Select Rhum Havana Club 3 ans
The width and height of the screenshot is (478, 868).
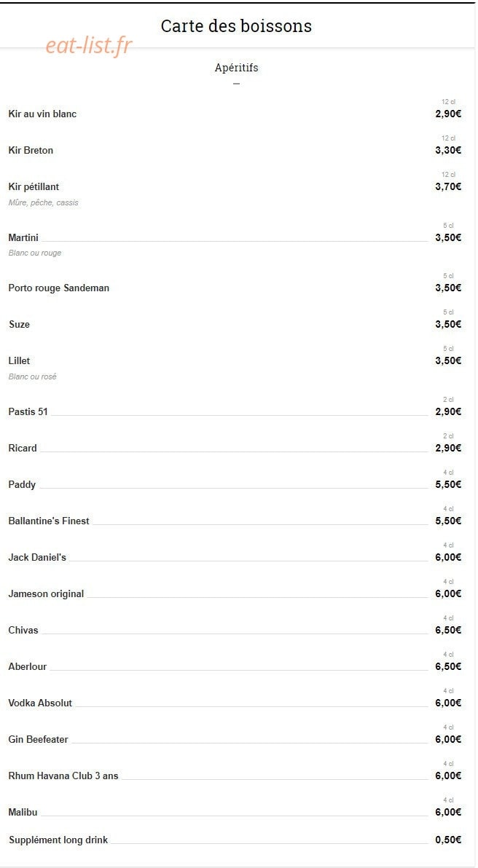pos(63,776)
